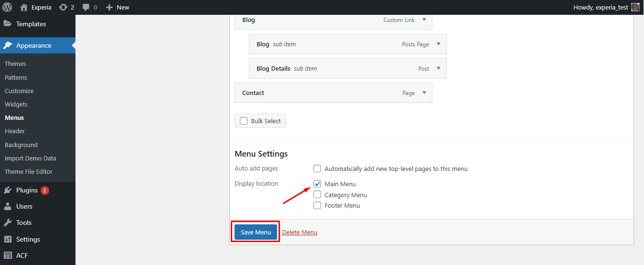The image size is (644, 265).
Task: Click the Display location label
Action: coord(256,183)
